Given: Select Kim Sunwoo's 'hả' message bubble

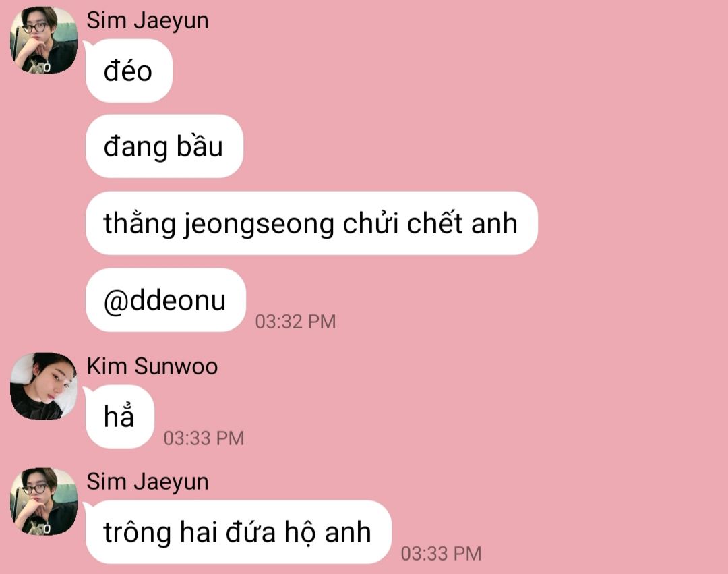Looking at the screenshot, I should click(120, 416).
